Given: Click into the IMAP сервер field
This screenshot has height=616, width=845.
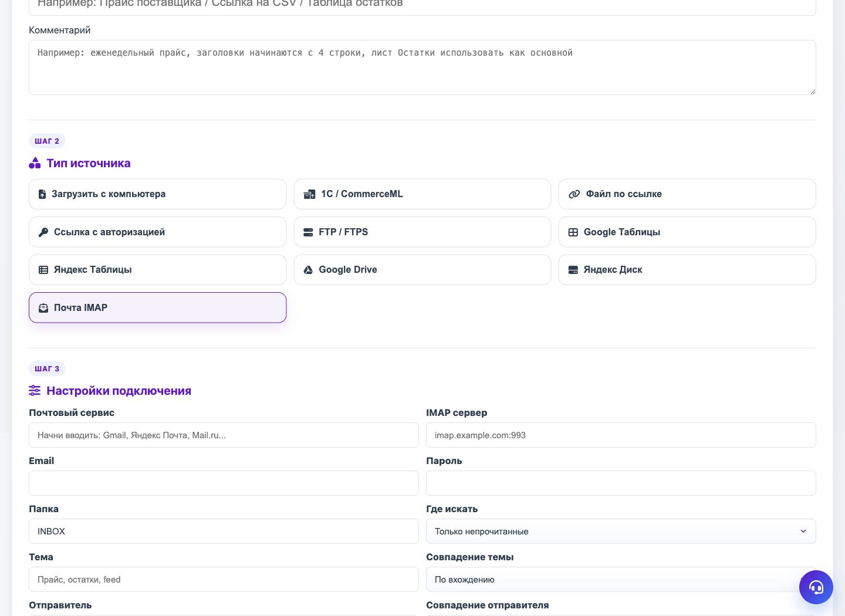Looking at the screenshot, I should click(x=621, y=435).
